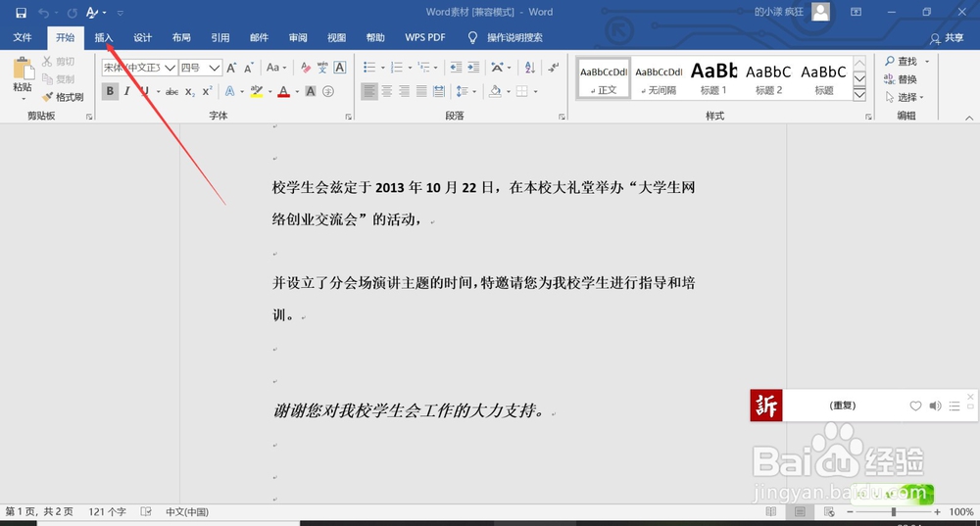The height and width of the screenshot is (526, 980).
Task: Click the Save icon in quick access toolbar
Action: (21, 13)
